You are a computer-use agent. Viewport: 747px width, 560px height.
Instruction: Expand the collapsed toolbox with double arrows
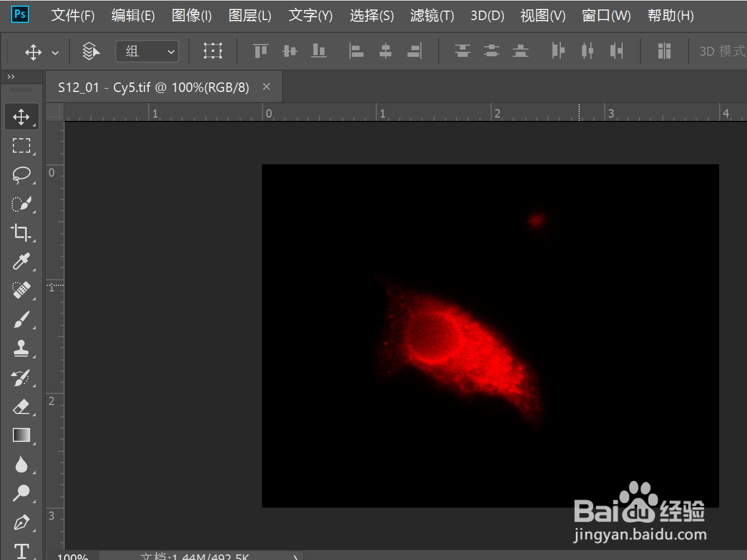[11, 76]
